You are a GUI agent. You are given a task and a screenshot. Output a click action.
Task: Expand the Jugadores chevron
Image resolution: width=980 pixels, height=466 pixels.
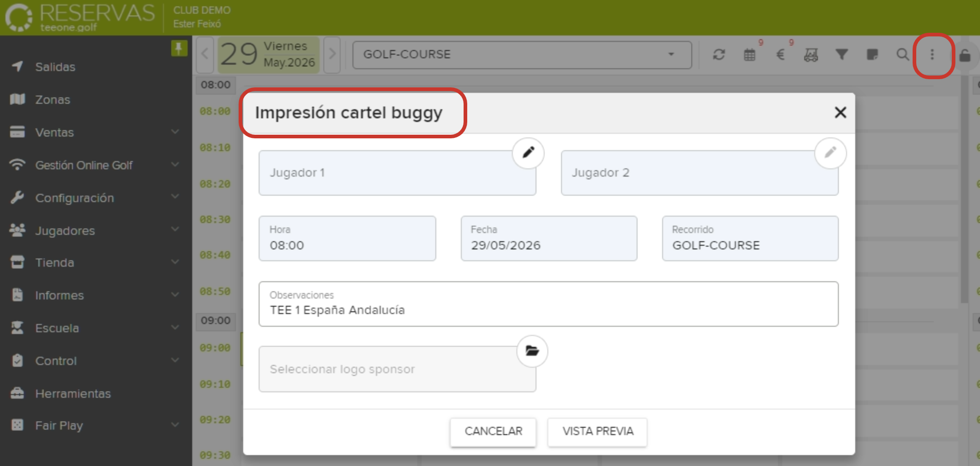(175, 229)
